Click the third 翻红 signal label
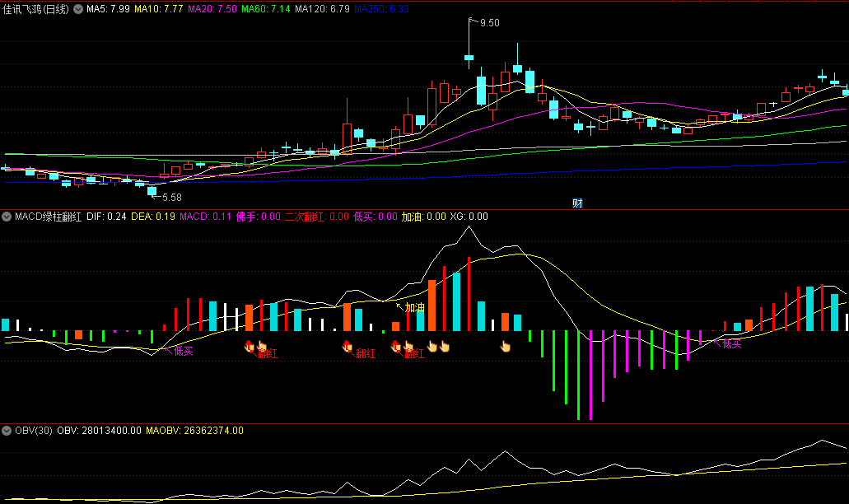849x504 pixels. point(414,354)
